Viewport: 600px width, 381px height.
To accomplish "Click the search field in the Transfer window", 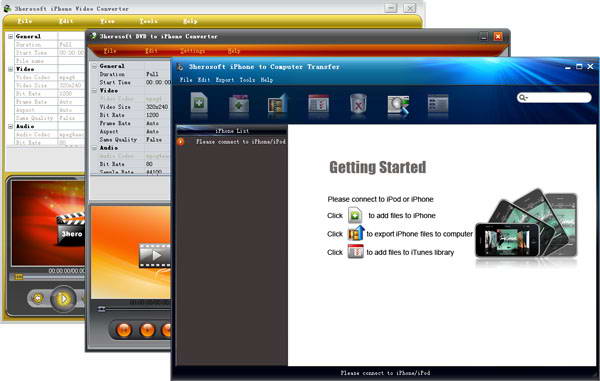I will click(554, 98).
